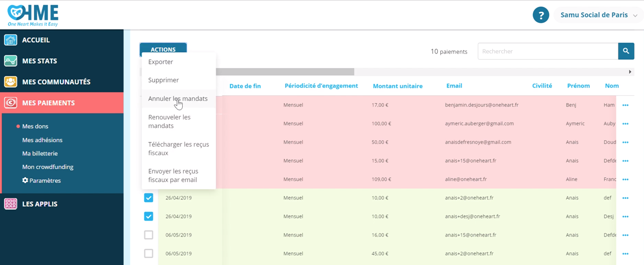Click the Mes Paiements euro icon
This screenshot has width=644, height=265.
[x=10, y=103]
